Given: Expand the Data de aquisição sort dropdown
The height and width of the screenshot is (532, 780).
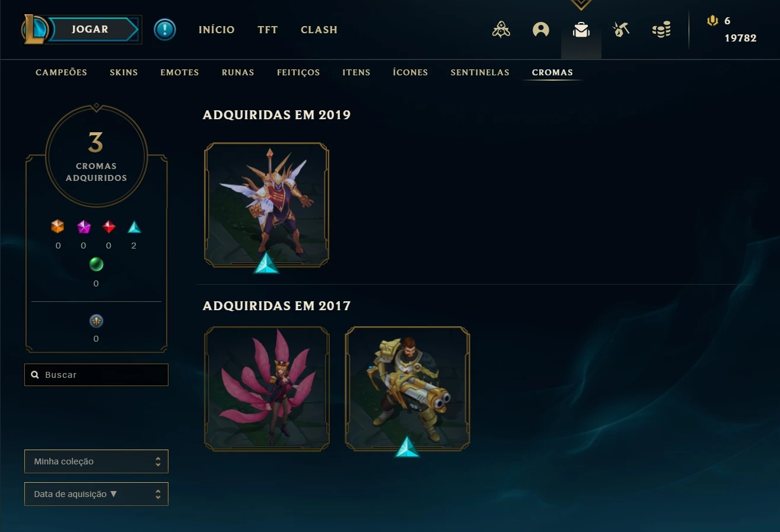Looking at the screenshot, I should [x=96, y=494].
